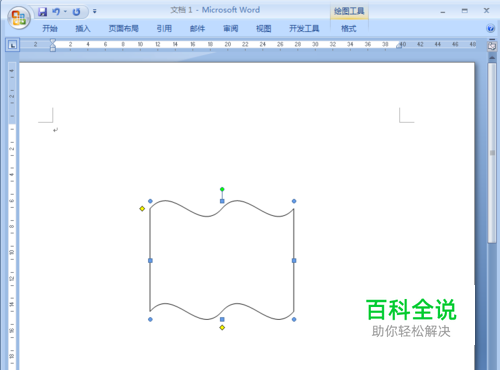Click the yellow adjustment diamond at bottom

(x=222, y=328)
